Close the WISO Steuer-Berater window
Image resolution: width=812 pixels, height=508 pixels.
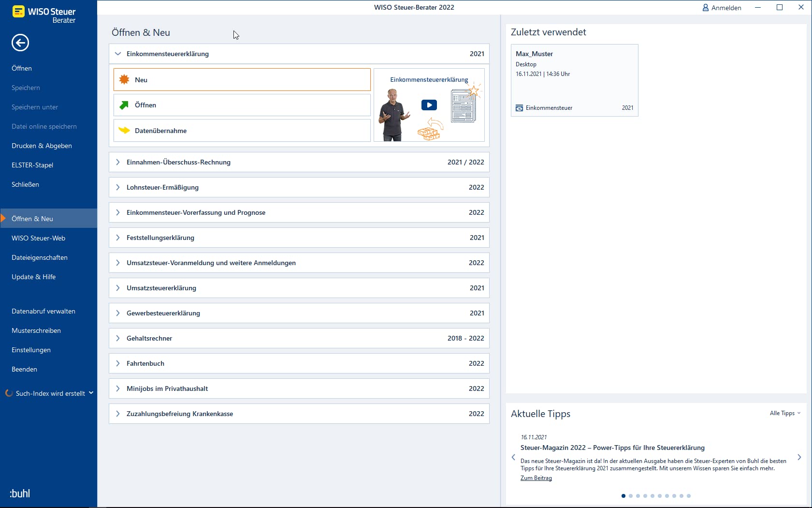[x=801, y=7]
